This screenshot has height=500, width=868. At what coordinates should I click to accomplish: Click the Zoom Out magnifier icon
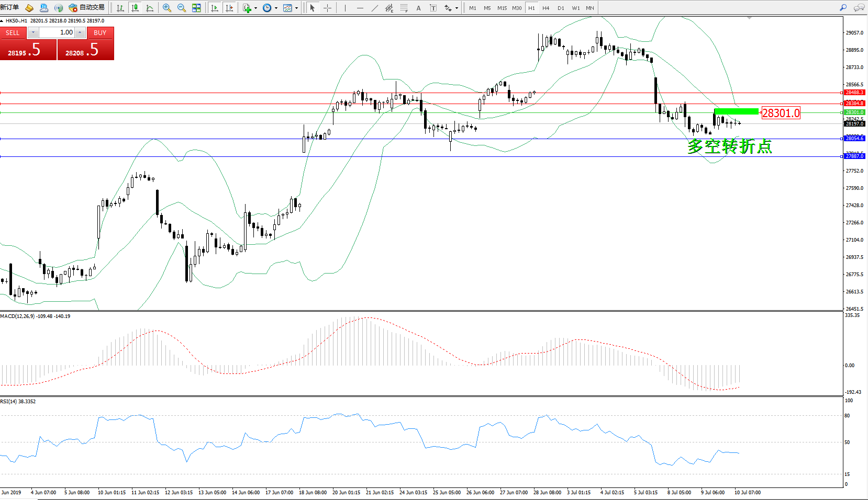[x=182, y=8]
